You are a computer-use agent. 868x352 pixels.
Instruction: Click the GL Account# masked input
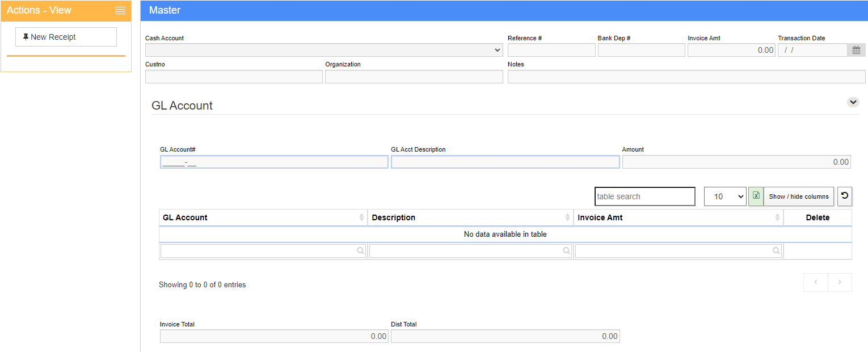click(274, 162)
